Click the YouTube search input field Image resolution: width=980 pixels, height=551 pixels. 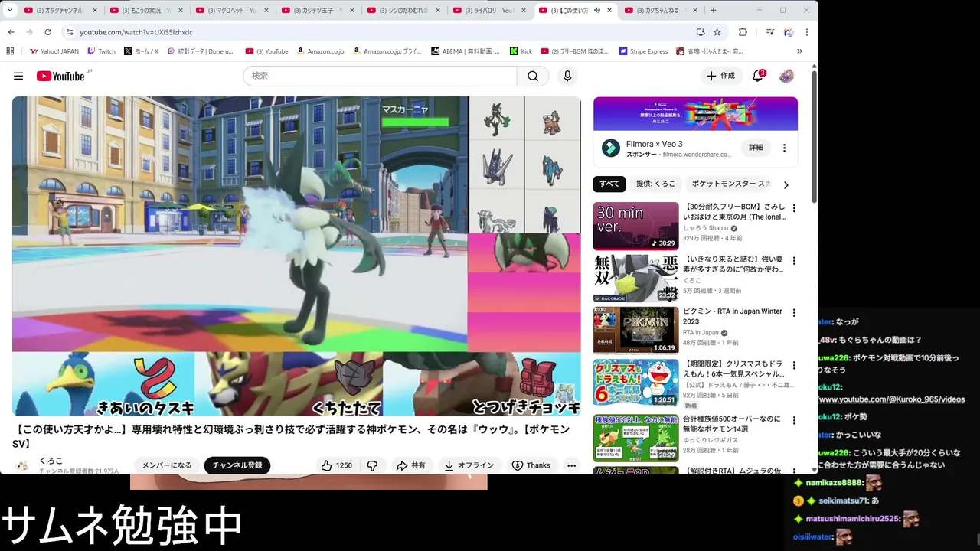coord(380,76)
